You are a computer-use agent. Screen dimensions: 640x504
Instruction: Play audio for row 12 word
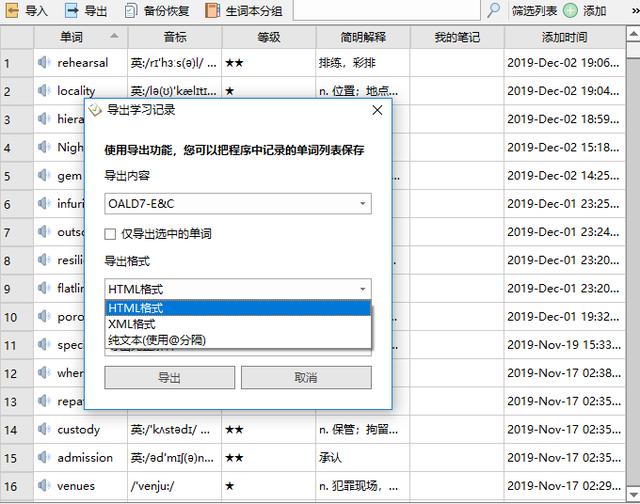[x=43, y=373]
